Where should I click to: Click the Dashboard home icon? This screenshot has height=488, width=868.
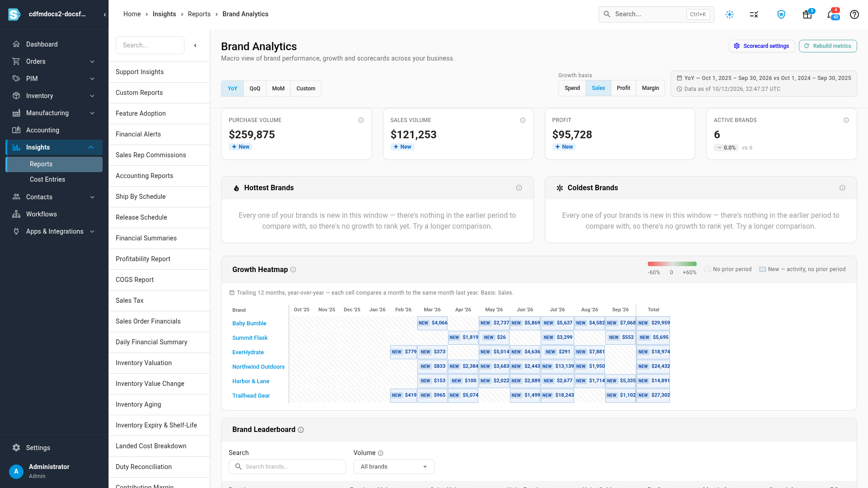(x=16, y=44)
